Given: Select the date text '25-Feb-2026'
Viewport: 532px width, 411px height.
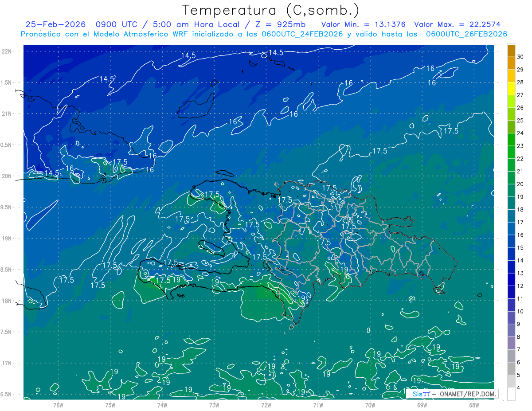Looking at the screenshot, I should tap(55, 25).
